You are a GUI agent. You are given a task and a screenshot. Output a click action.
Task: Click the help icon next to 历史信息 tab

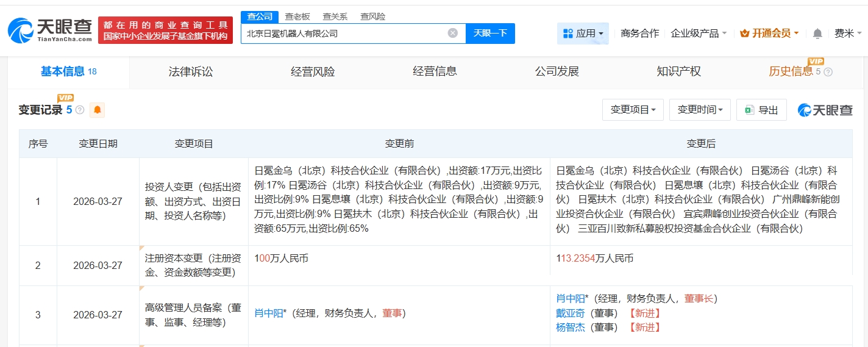click(828, 72)
